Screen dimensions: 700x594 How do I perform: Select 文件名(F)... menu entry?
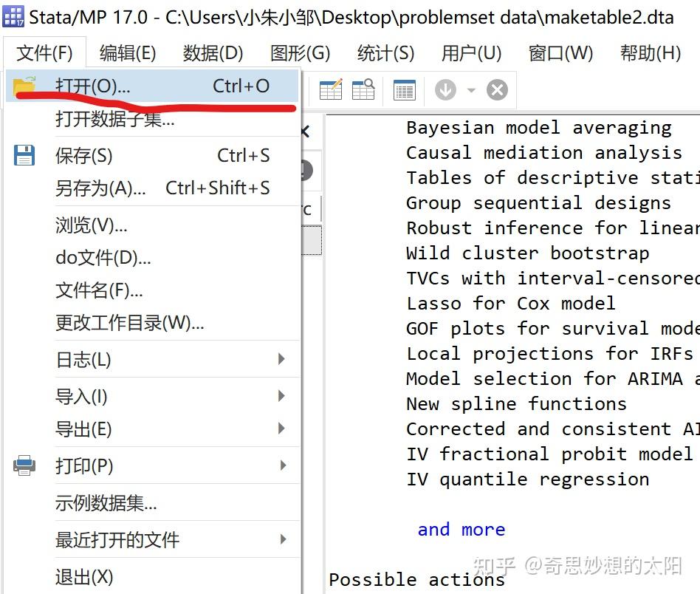click(x=152, y=290)
